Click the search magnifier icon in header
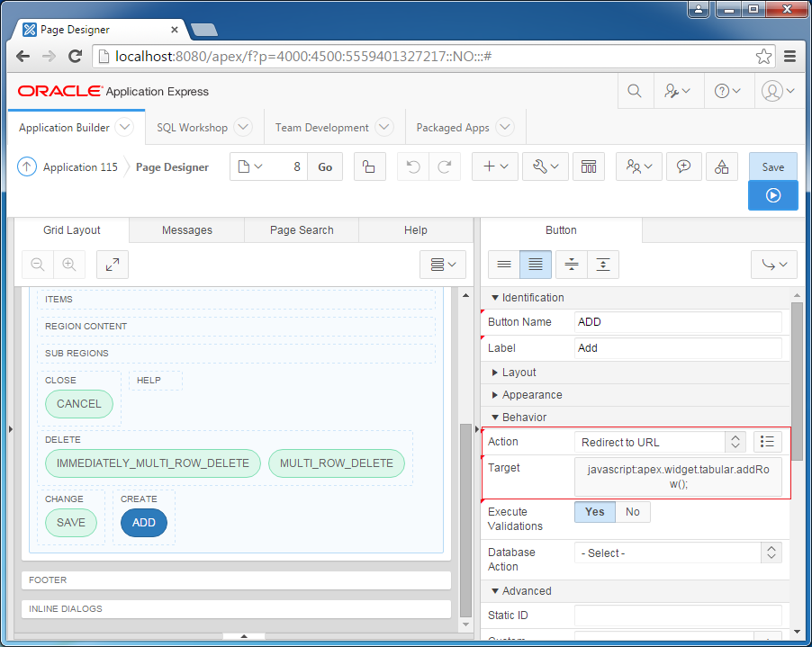The image size is (812, 647). (635, 91)
